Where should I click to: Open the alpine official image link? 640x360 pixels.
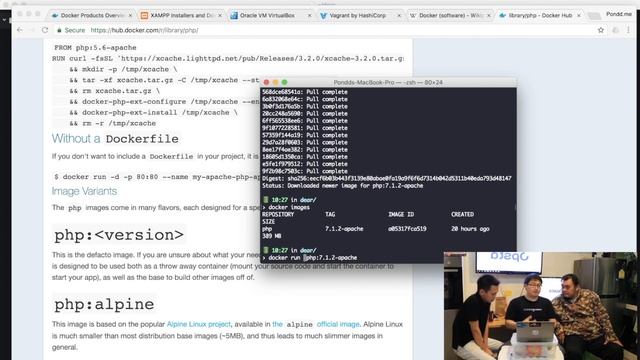[316, 324]
